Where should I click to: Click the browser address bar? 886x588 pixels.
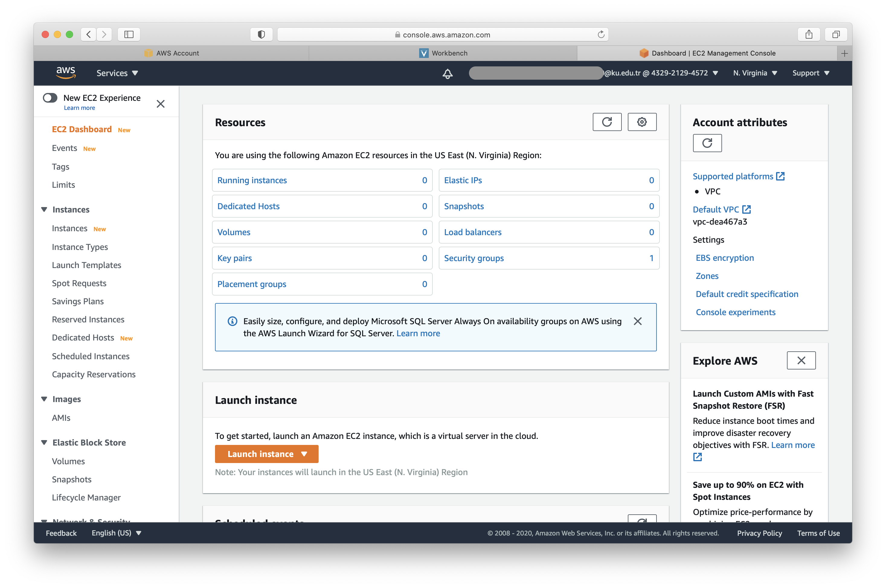pos(446,34)
